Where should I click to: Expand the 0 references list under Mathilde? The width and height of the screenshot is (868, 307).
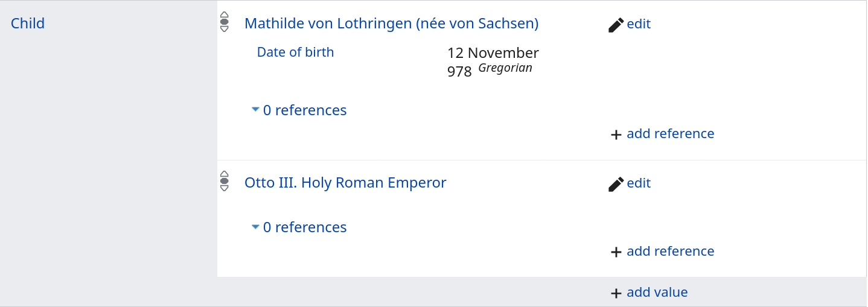coord(299,110)
